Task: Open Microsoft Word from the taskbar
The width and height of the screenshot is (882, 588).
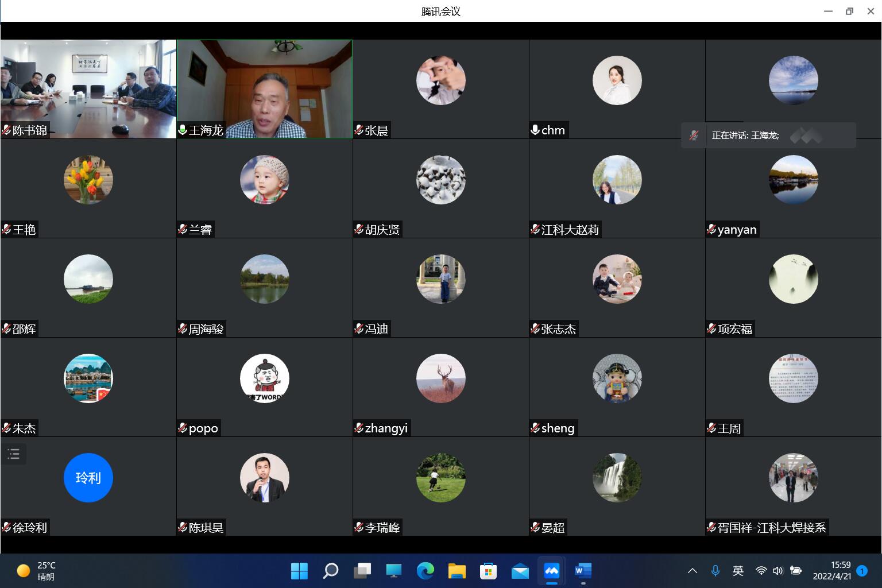Action: coord(582,571)
